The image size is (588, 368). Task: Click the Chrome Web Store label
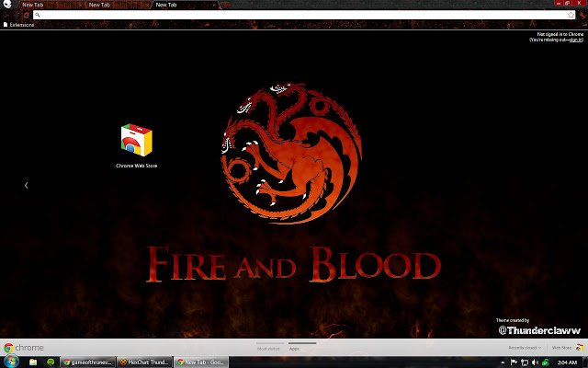pyautogui.click(x=137, y=166)
